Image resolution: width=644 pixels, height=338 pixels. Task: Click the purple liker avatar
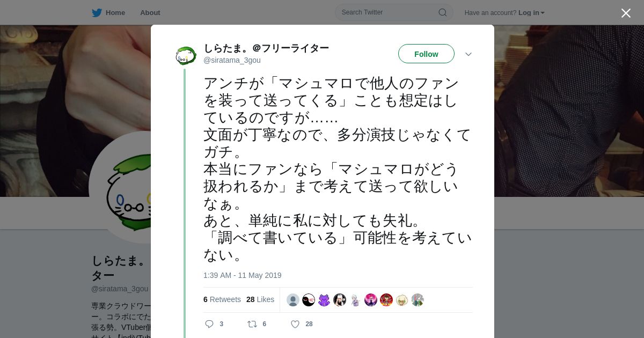point(324,300)
